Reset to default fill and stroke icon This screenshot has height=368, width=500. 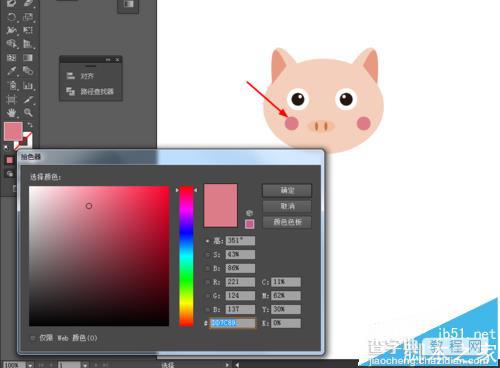point(7,147)
